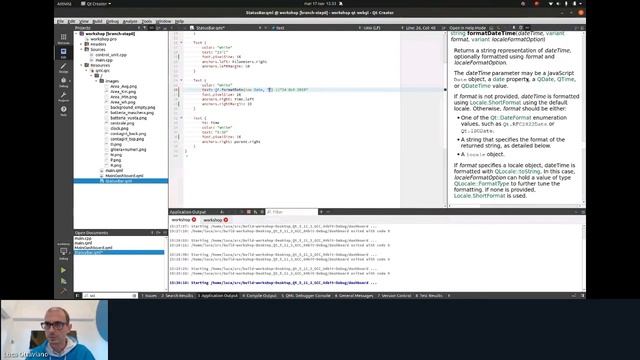The width and height of the screenshot is (640, 360).
Task: Close the first workshop output tab
Action: click(194, 220)
